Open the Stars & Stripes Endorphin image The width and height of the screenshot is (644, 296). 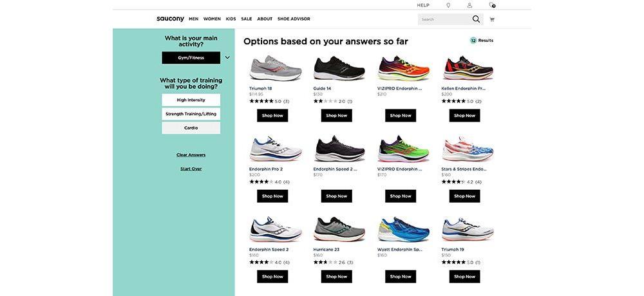[468, 149]
